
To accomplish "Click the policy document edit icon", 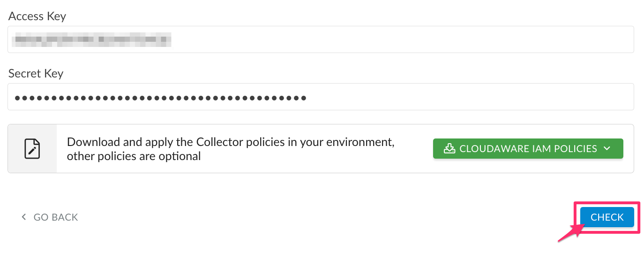I will pyautogui.click(x=32, y=148).
